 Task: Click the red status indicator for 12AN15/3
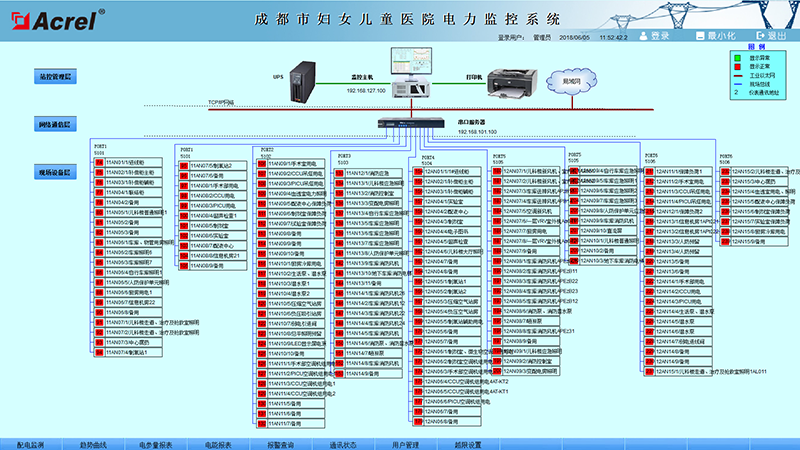pos(725,182)
